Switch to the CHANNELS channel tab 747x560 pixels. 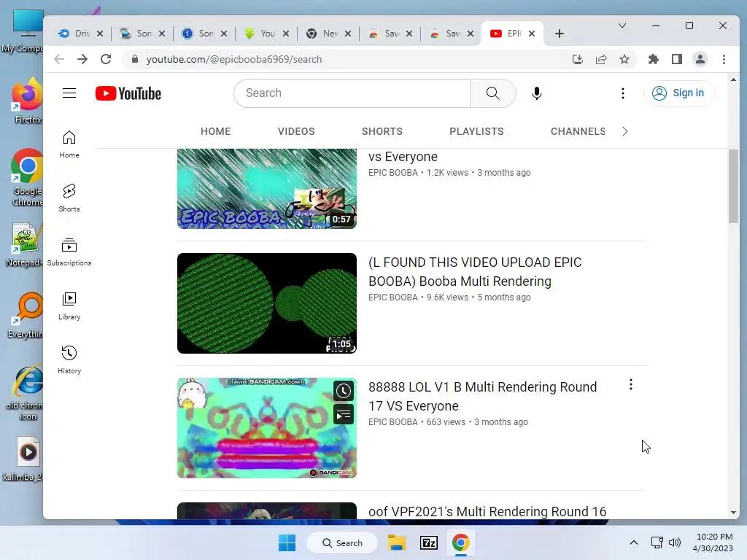(x=578, y=131)
